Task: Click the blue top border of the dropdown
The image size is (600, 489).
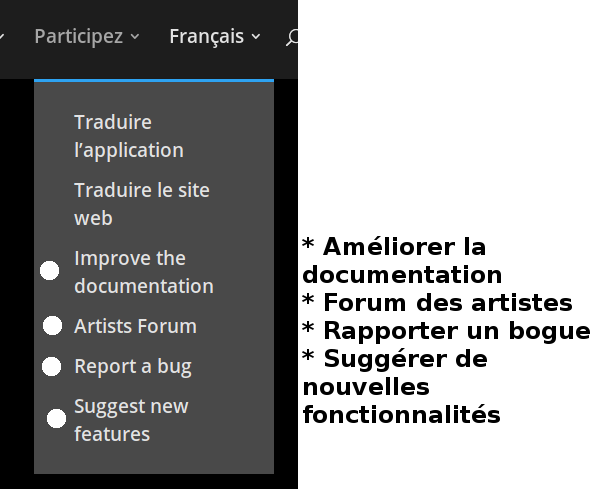Action: (x=153, y=80)
